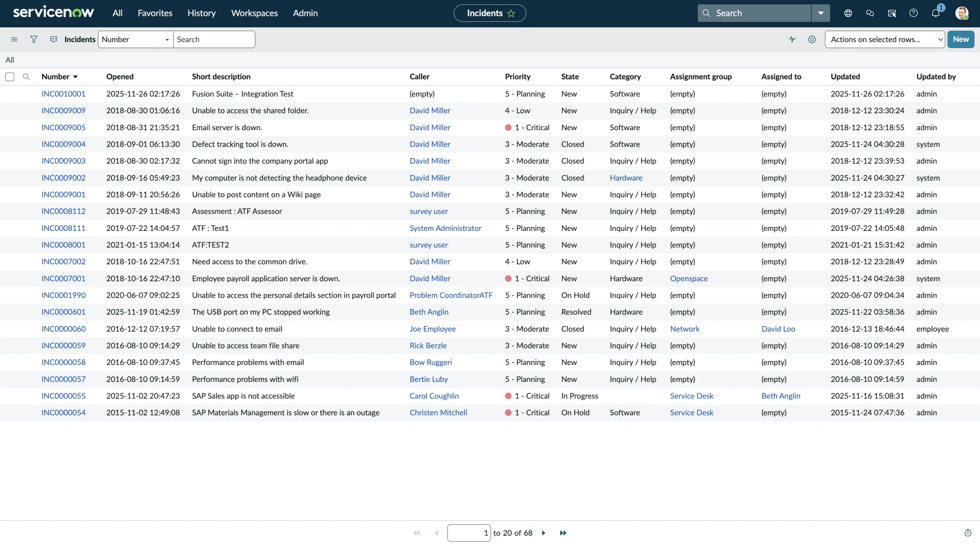This screenshot has height=545, width=980.
Task: Toggle the select all rows checkbox
Action: [x=10, y=77]
